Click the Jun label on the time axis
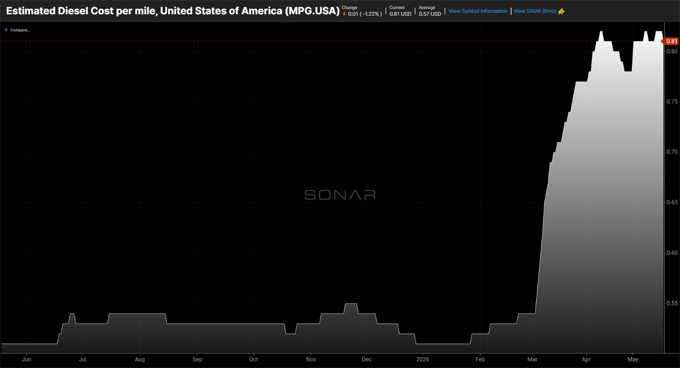This screenshot has height=368, width=680. (26, 359)
